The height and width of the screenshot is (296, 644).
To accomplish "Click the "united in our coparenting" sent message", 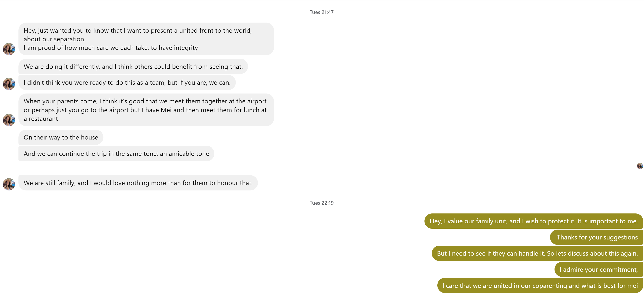I will pos(540,286).
